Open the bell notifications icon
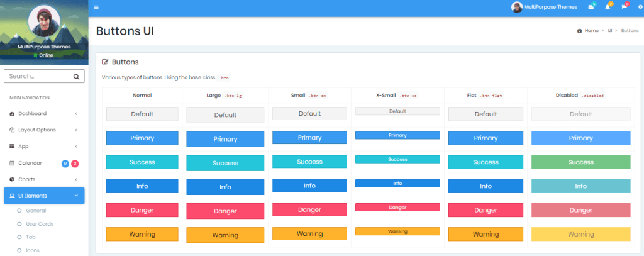The width and height of the screenshot is (644, 256). (x=608, y=7)
